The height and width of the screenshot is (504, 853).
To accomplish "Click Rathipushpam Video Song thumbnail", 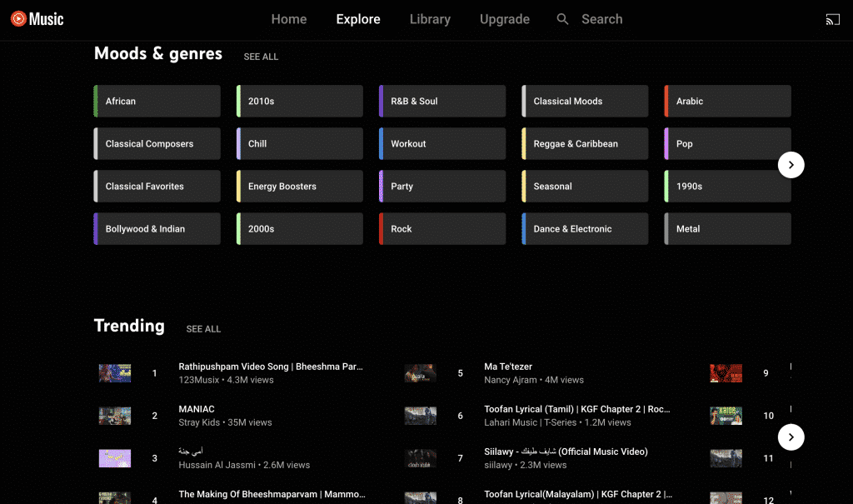I will [x=115, y=373].
